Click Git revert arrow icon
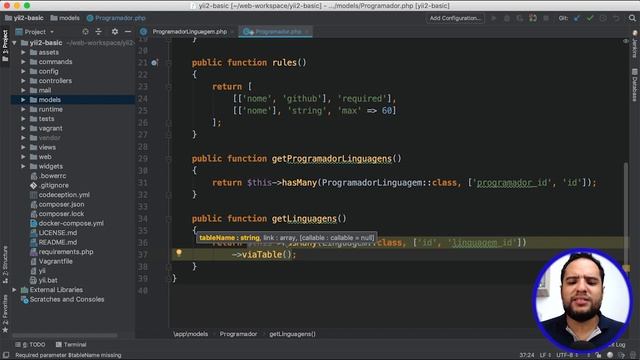 (616, 18)
